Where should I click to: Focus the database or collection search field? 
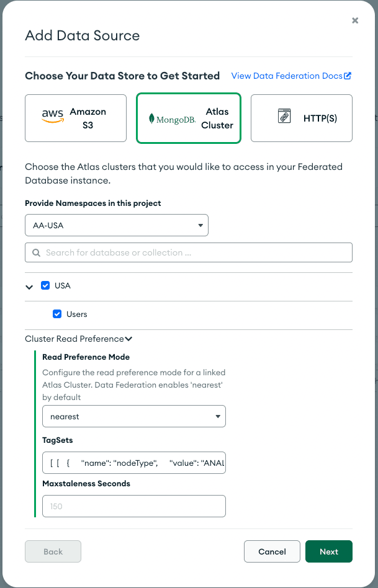coord(192,252)
